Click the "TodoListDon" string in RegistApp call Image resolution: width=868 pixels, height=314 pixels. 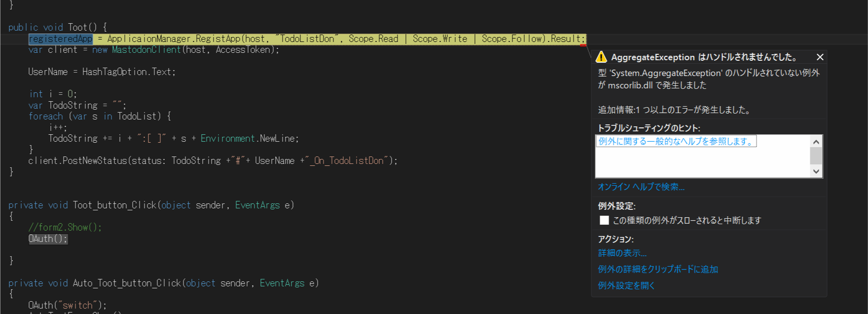[307, 39]
